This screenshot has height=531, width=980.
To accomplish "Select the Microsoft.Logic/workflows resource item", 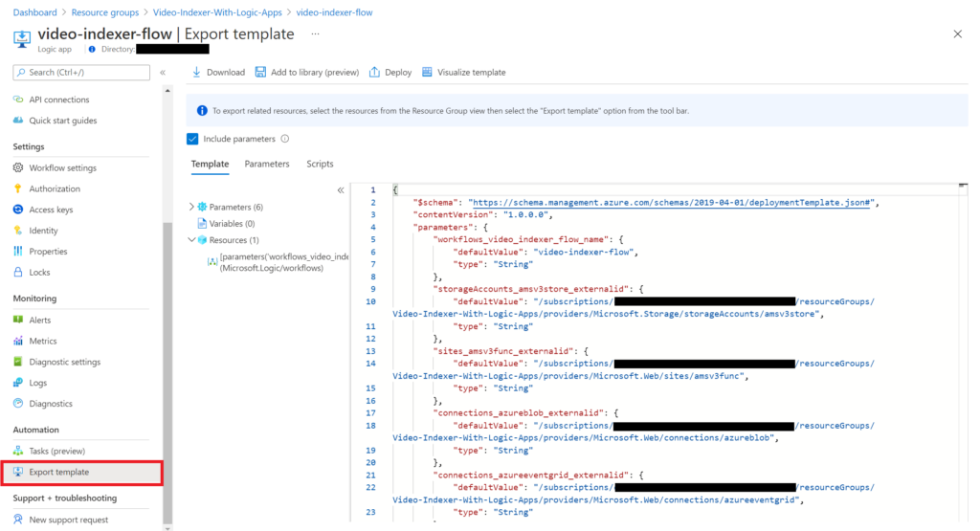I will click(x=278, y=262).
